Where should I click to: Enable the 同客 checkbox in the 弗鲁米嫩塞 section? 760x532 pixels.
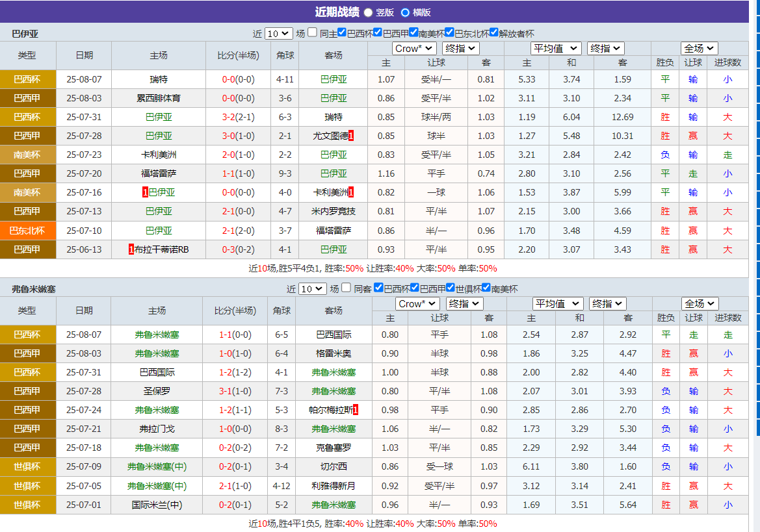346,287
